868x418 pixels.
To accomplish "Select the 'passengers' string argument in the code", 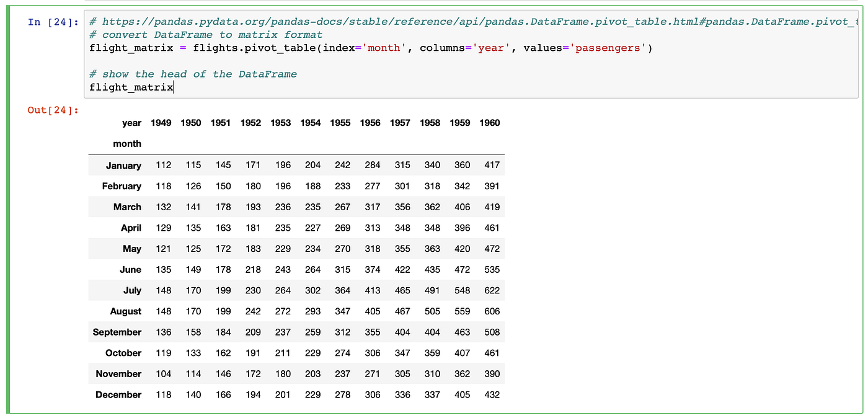I will (x=608, y=48).
